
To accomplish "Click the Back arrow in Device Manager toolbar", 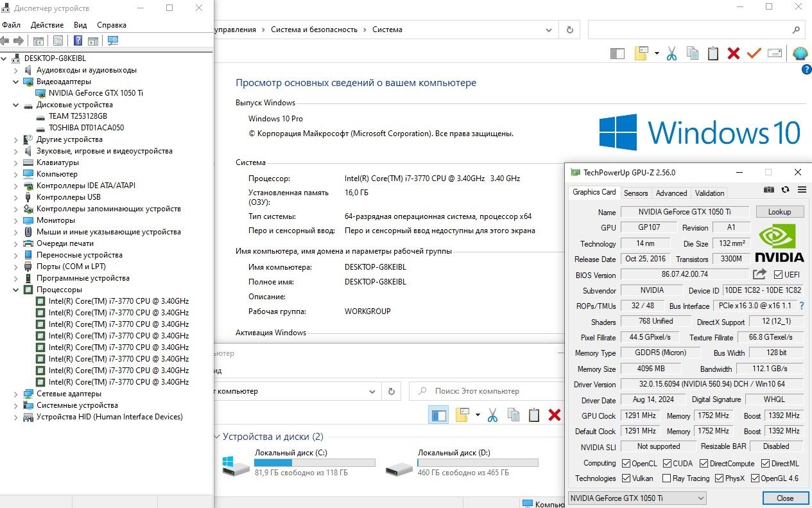I will [x=4, y=40].
